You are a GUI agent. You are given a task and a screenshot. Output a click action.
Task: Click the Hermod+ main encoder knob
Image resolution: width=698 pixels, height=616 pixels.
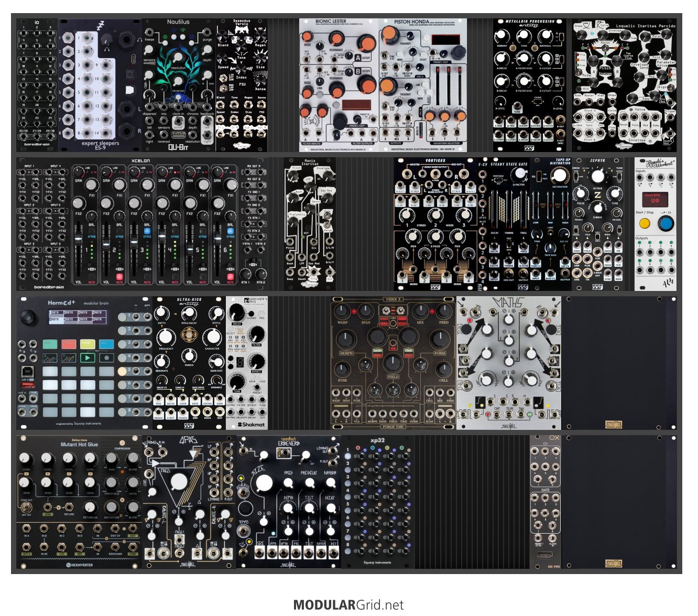click(x=29, y=318)
